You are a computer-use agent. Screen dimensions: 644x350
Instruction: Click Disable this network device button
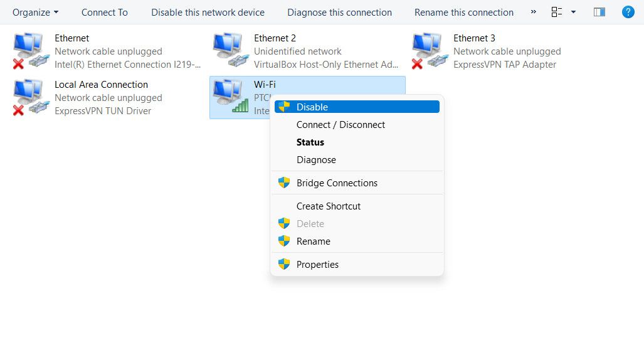coord(208,12)
